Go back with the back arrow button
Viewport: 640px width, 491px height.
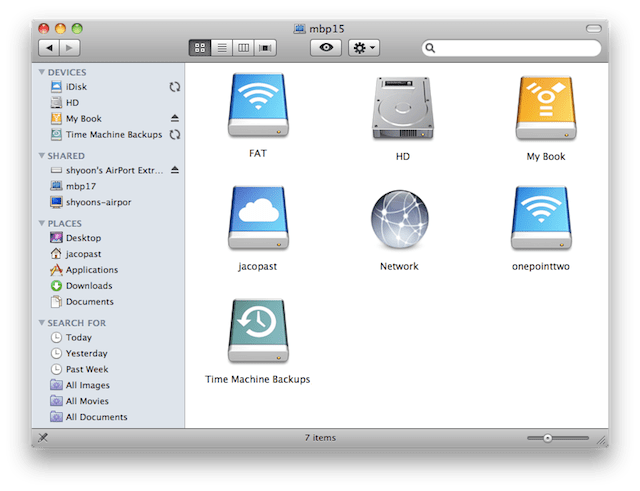[49, 48]
